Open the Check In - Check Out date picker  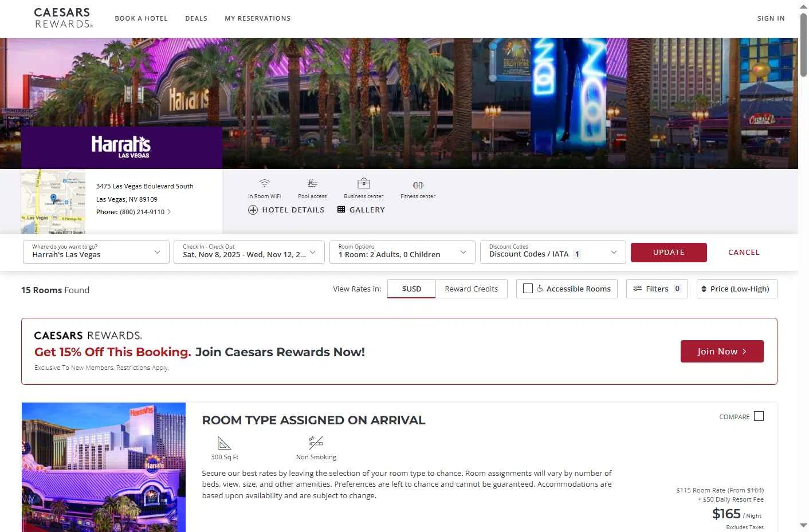coord(249,252)
